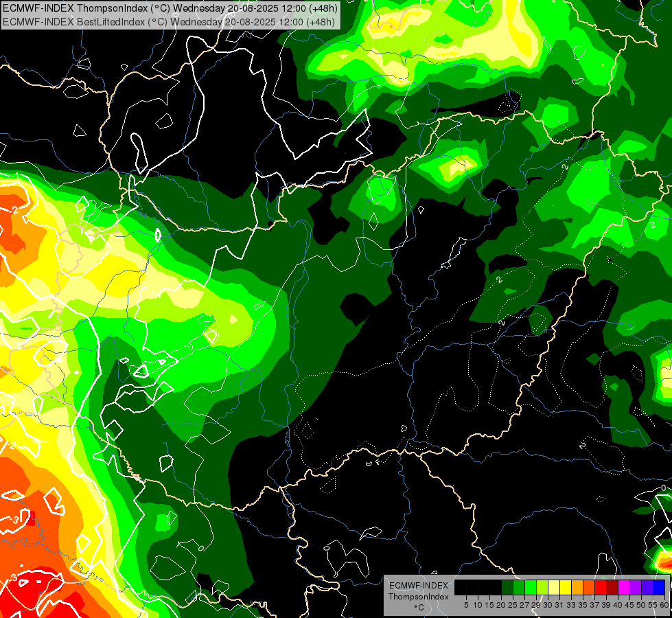Select the orange 33–35 legend swatch
Image resolution: width=672 pixels, height=618 pixels.
(x=577, y=587)
